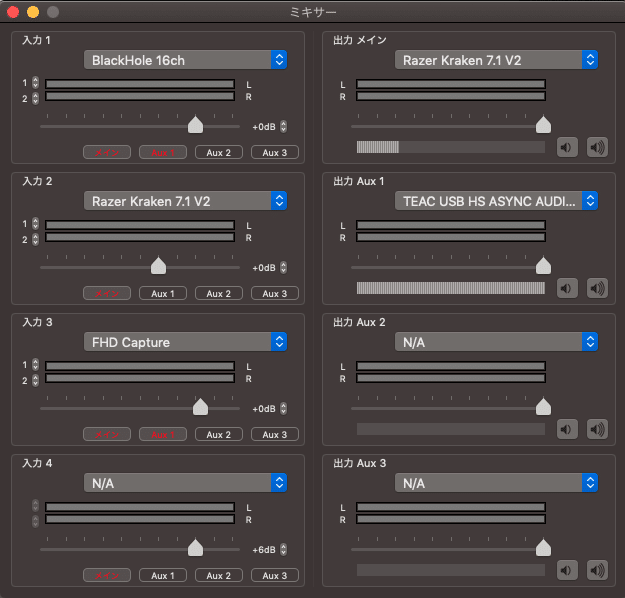Viewport: 625px width, 598px height.
Task: Click 入力 1 gain slider handle
Action: pos(195,125)
